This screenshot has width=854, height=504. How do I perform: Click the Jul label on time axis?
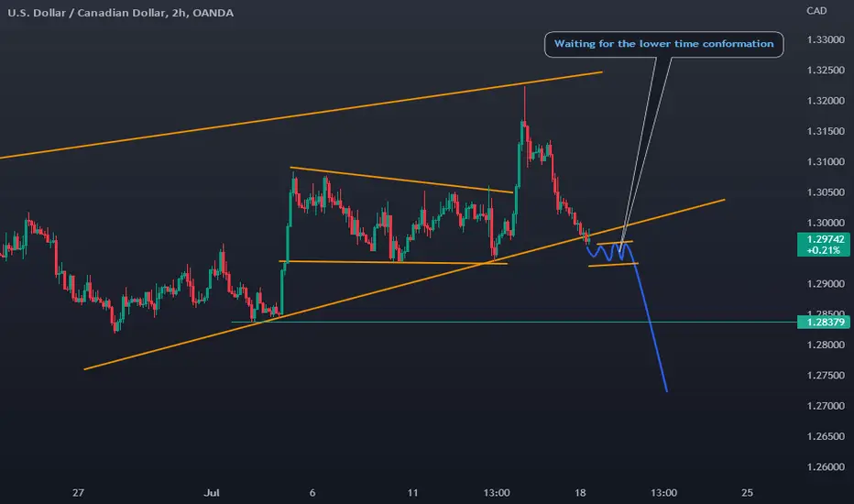click(x=212, y=493)
